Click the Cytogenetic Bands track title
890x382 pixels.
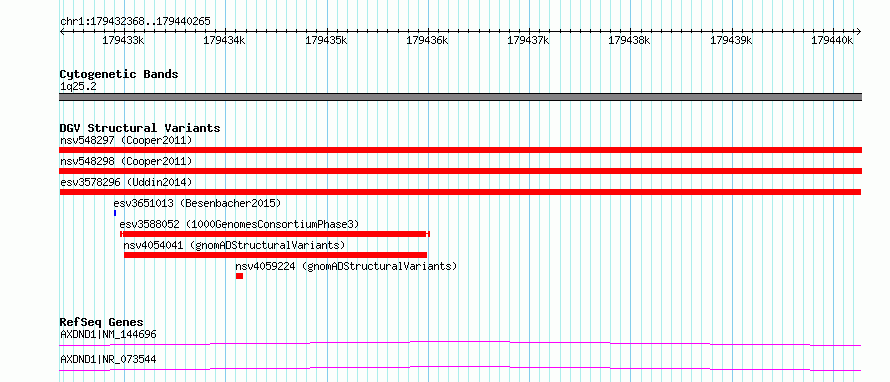[119, 74]
